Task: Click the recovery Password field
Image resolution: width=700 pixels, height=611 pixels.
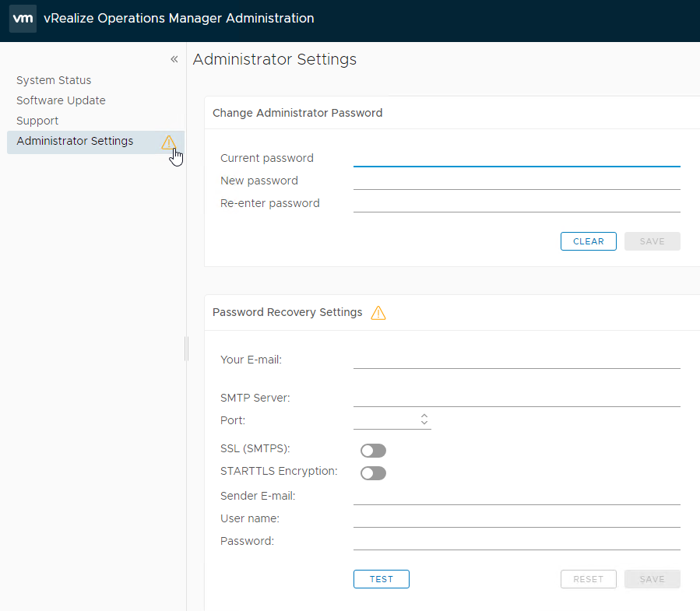Action: pos(516,542)
